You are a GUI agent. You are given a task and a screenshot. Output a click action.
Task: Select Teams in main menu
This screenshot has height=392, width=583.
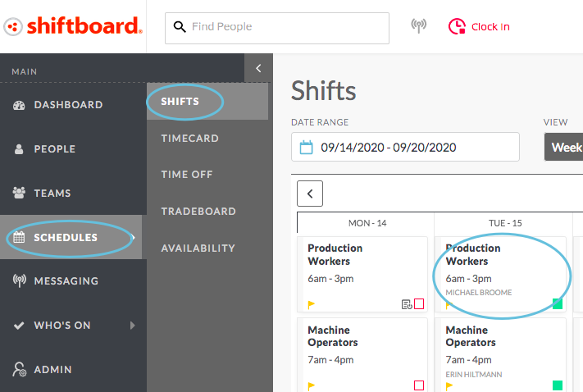click(x=52, y=194)
